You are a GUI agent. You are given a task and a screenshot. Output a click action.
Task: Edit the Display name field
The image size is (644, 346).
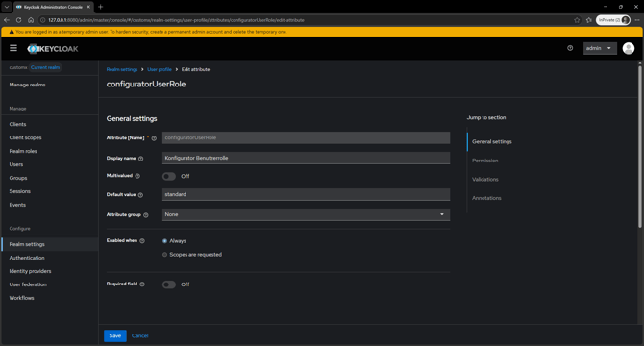pos(306,158)
